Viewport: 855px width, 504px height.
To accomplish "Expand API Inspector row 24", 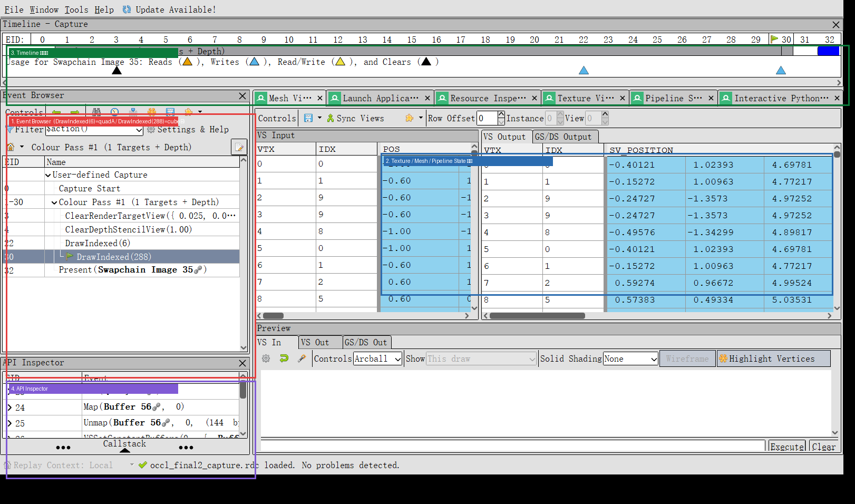I will click(9, 408).
